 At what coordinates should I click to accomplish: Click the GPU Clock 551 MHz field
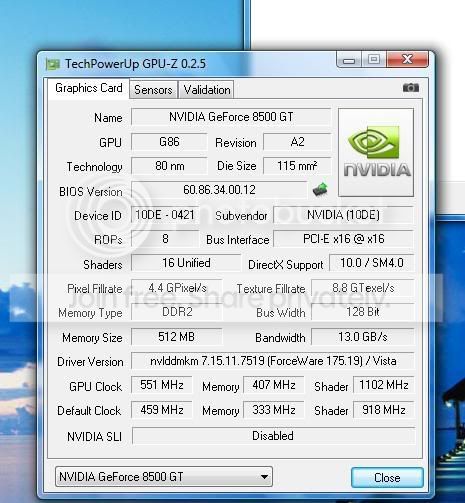click(x=162, y=385)
